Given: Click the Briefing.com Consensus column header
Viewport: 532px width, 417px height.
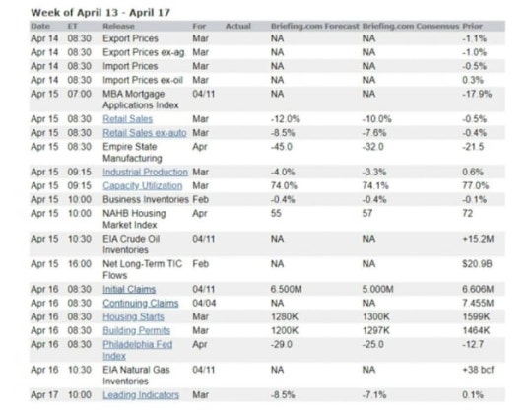Looking at the screenshot, I should pyautogui.click(x=411, y=26).
